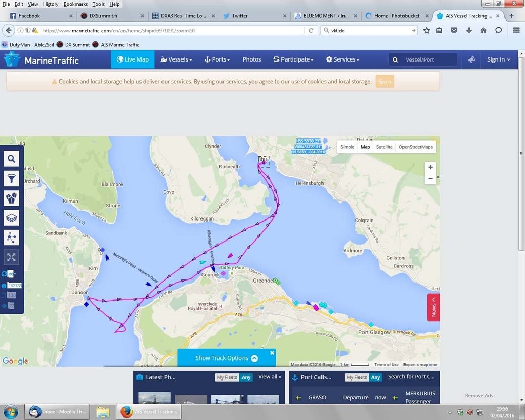525x420 pixels.
Task: Select Any in Latest Photos panel
Action: [246, 377]
